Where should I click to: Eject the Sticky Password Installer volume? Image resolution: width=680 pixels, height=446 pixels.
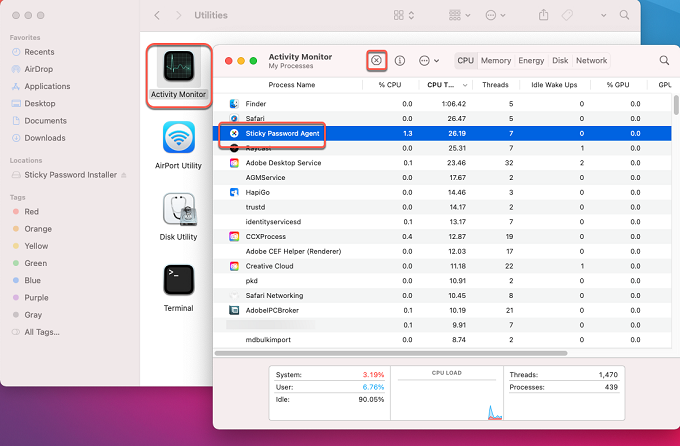pos(124,175)
